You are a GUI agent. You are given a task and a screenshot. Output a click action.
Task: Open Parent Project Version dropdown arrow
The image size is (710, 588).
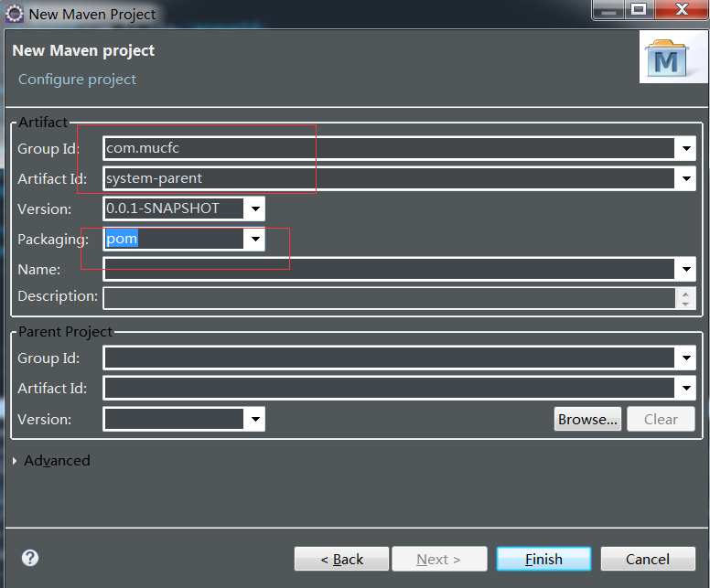point(255,419)
